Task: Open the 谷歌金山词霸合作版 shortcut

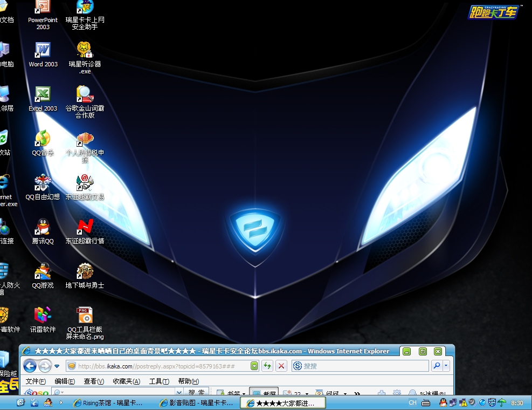Action: coord(85,94)
